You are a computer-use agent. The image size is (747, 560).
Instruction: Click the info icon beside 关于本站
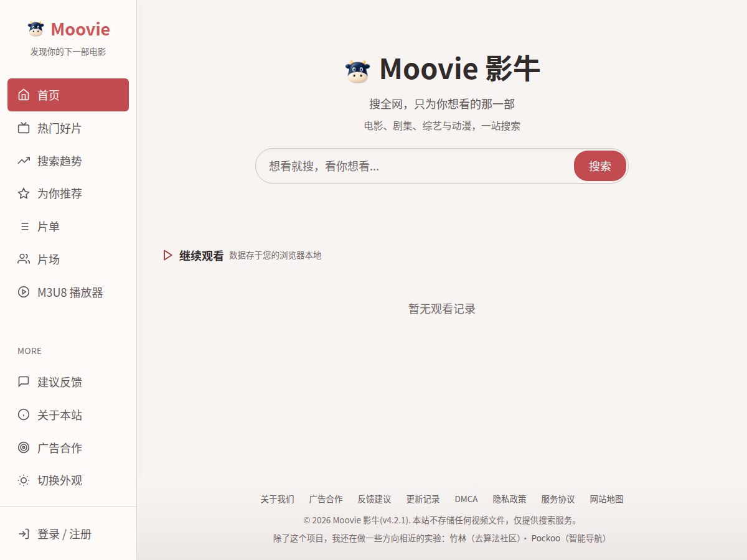pyautogui.click(x=24, y=415)
